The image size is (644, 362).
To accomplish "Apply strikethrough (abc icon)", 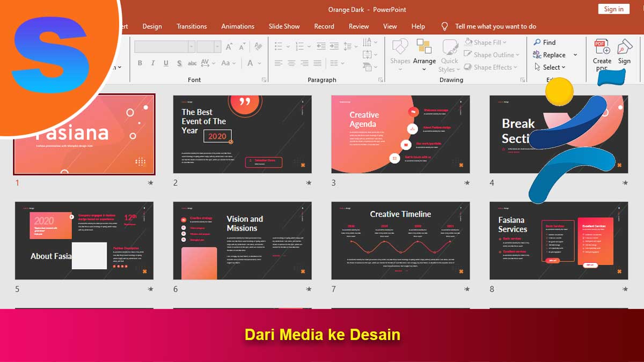I will click(192, 63).
